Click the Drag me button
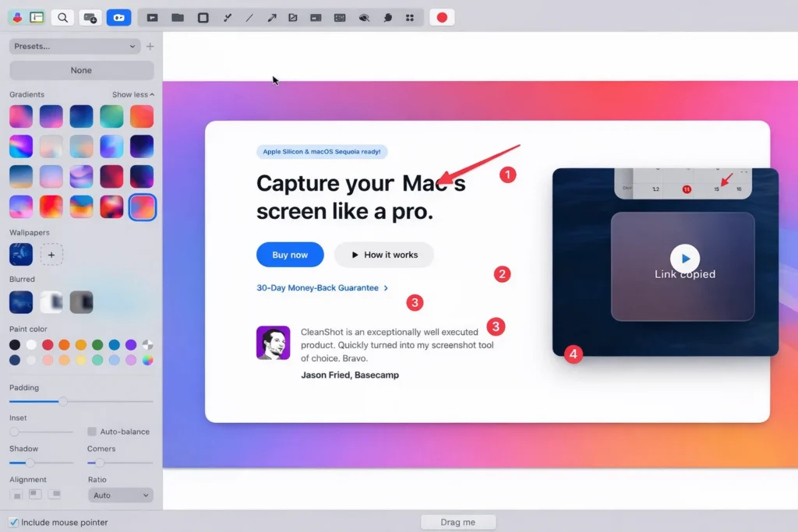The width and height of the screenshot is (798, 532). (x=458, y=522)
